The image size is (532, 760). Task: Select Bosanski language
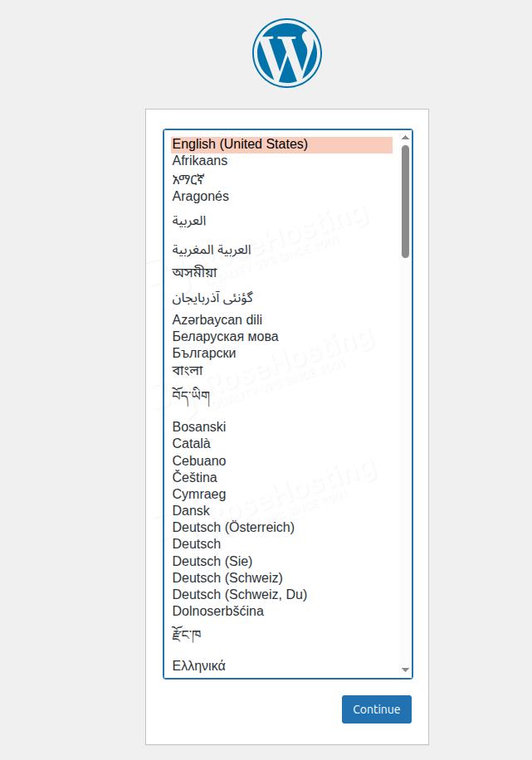tap(282, 427)
